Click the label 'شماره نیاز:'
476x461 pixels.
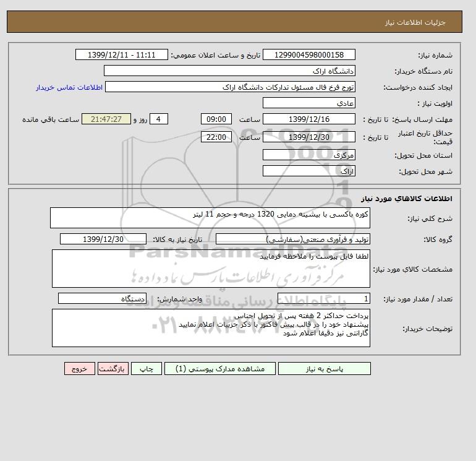tap(435, 55)
